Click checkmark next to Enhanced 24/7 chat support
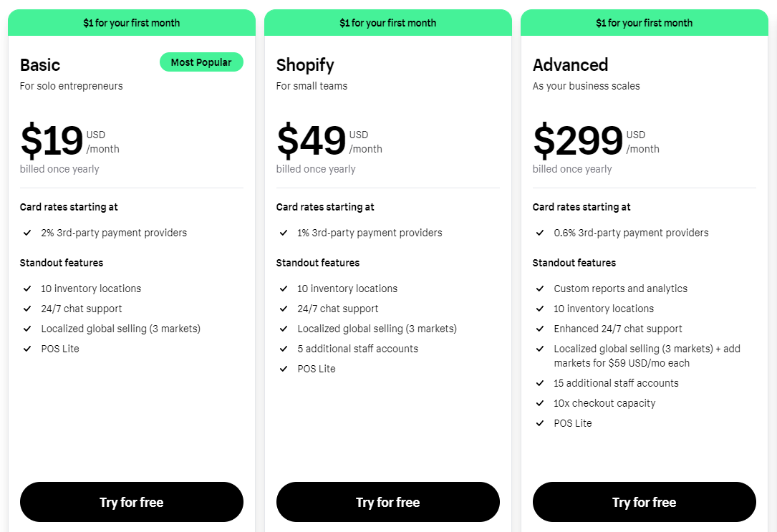Screen dimensions: 777x532 (x=540, y=329)
